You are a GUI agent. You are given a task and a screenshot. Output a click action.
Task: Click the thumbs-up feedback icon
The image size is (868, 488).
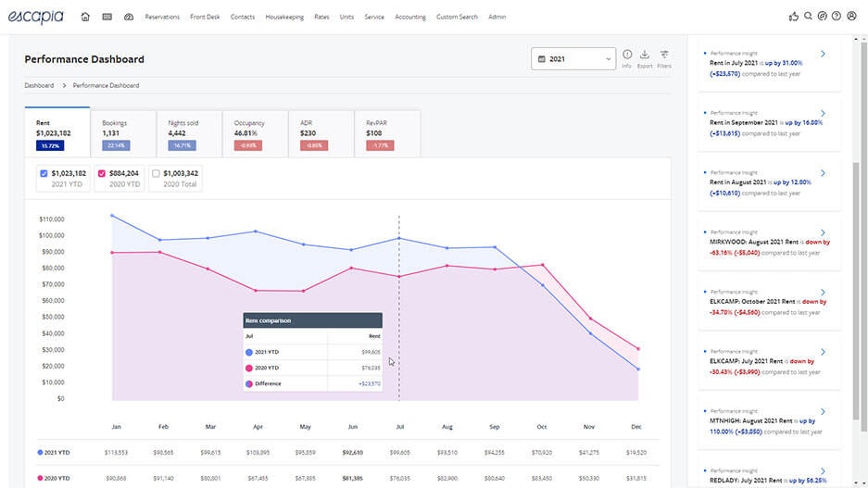click(x=793, y=17)
